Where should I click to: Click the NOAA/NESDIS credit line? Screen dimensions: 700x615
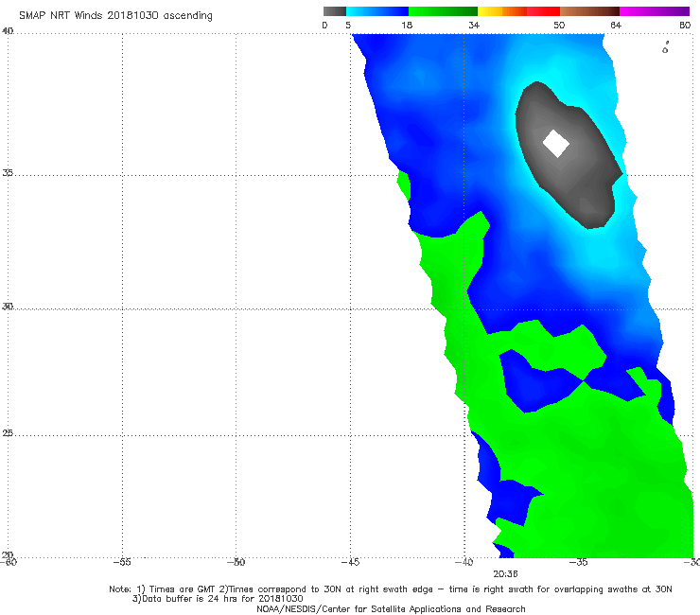click(391, 608)
